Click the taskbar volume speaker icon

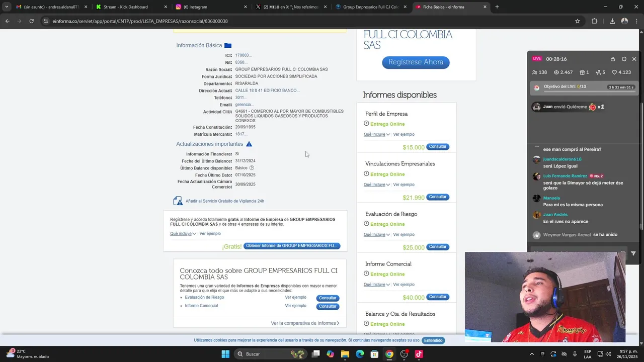click(608, 354)
